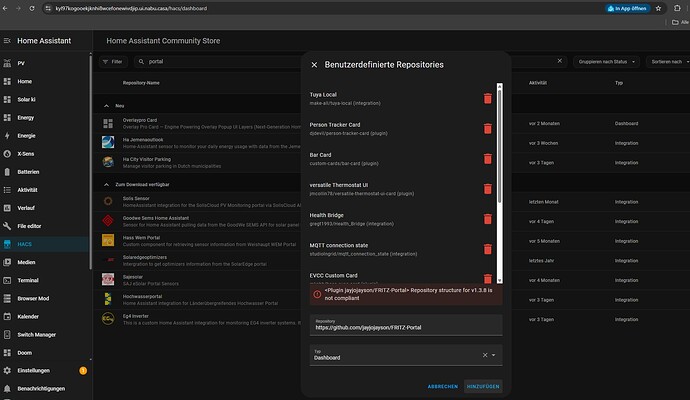690x400 pixels.
Task: Open the Typ Dashboard dropdown arrow
Action: (494, 355)
